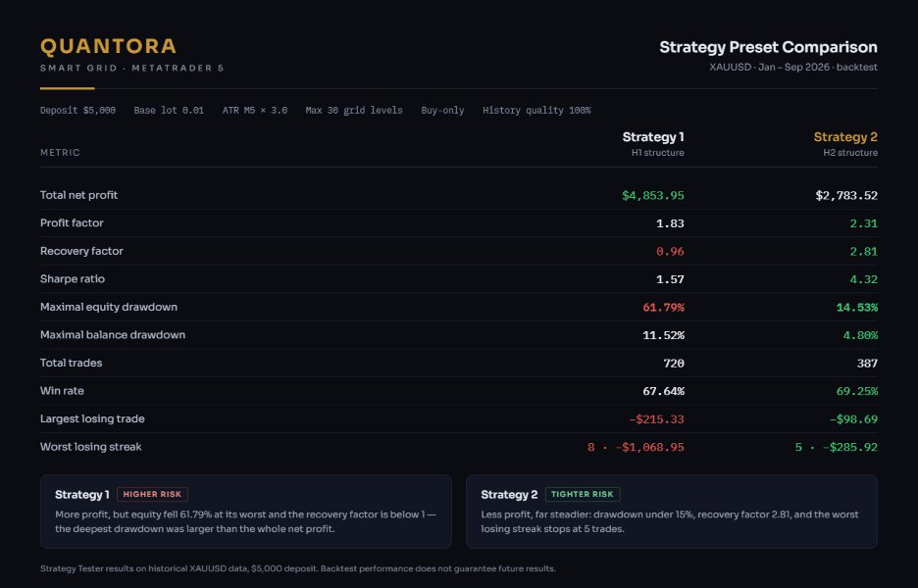Select the "XAUUSD · Jan – Sep 2026 · backtest" line

pyautogui.click(x=793, y=67)
